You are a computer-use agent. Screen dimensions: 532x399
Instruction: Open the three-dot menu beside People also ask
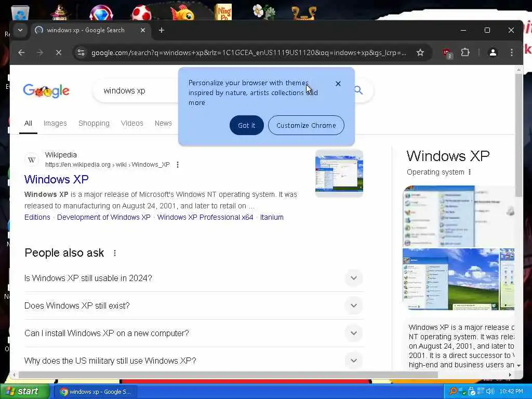point(115,253)
